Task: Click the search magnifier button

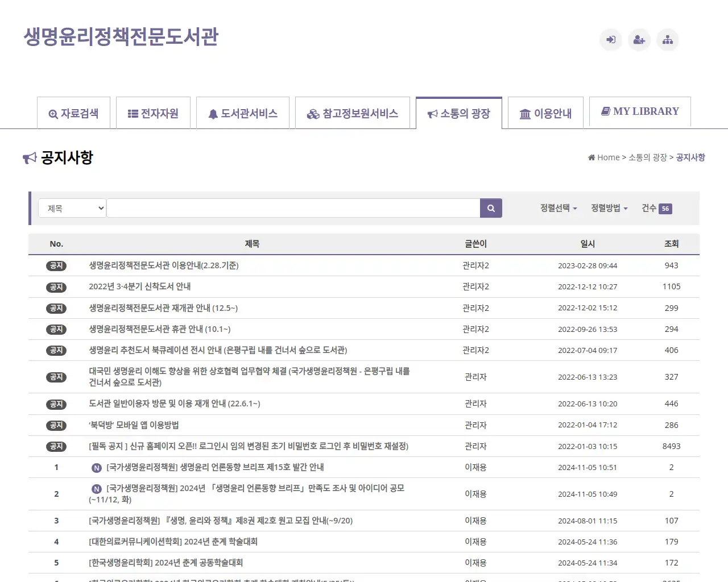Action: pyautogui.click(x=491, y=208)
